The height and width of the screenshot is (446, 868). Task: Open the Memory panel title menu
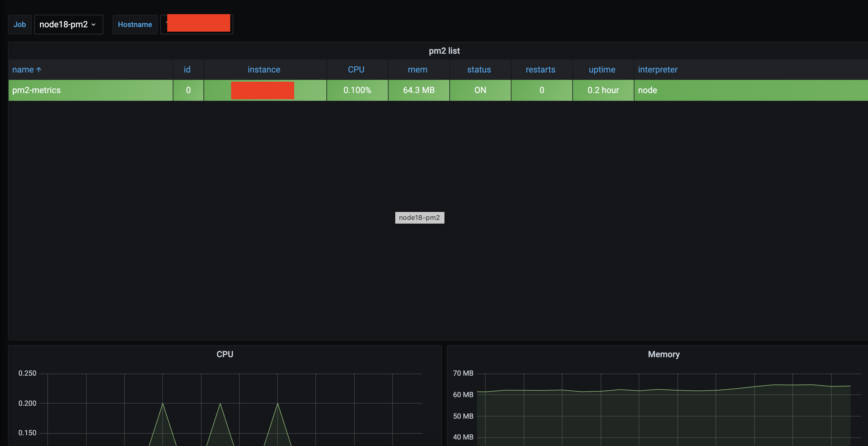pos(664,354)
